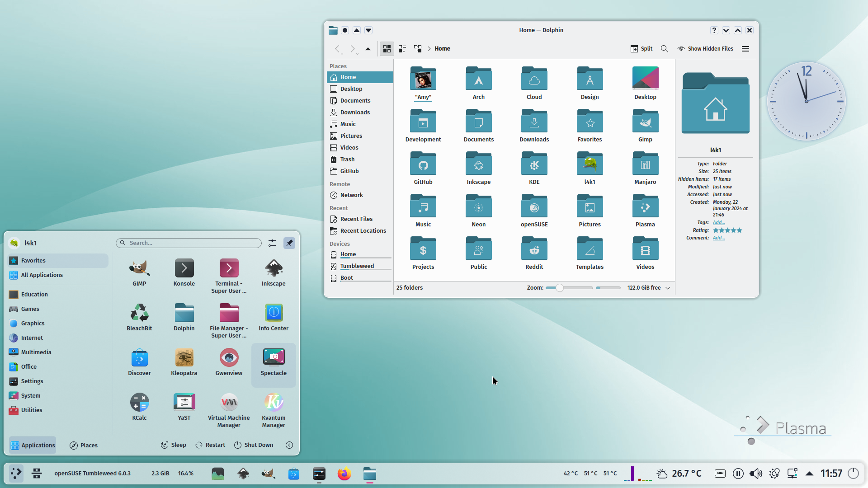This screenshot has height=488, width=868.
Task: Select Favorites category in launcher
Action: 58,261
